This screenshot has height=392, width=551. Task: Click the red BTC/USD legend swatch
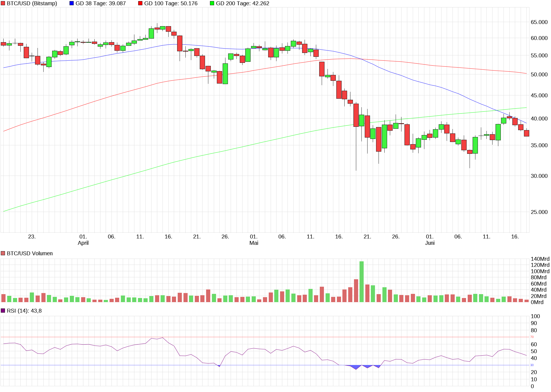tap(3, 3)
